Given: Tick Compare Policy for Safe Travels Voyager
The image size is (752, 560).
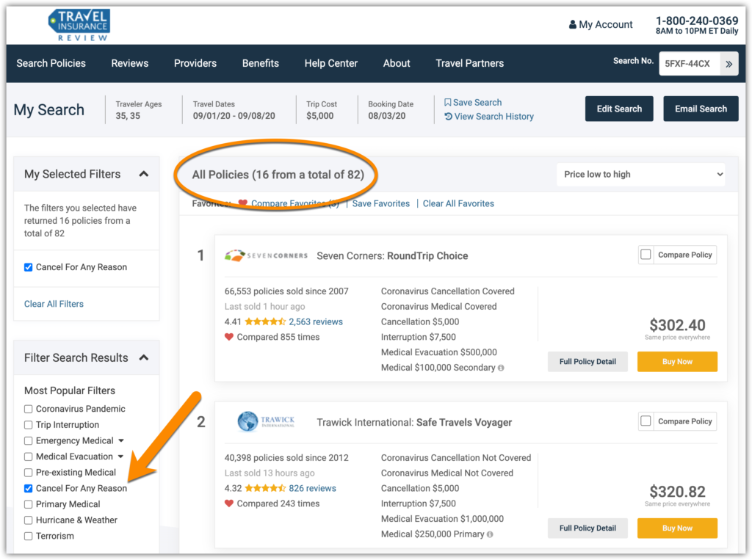Looking at the screenshot, I should (x=646, y=421).
